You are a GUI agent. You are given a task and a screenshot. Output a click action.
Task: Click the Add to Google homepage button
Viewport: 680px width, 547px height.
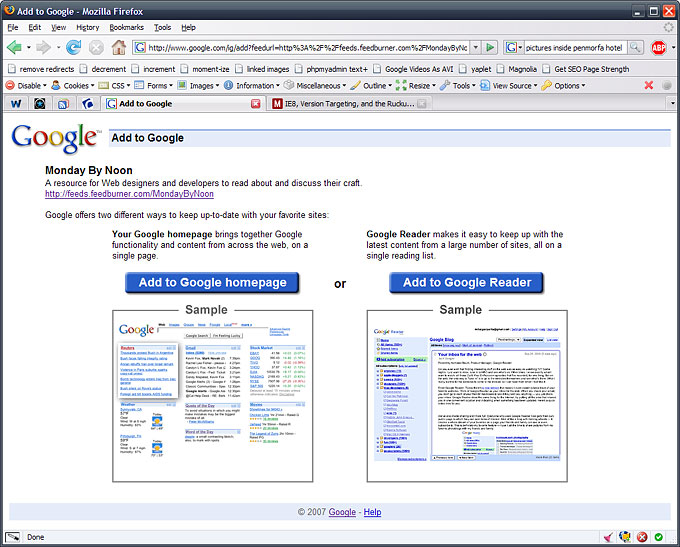212,283
